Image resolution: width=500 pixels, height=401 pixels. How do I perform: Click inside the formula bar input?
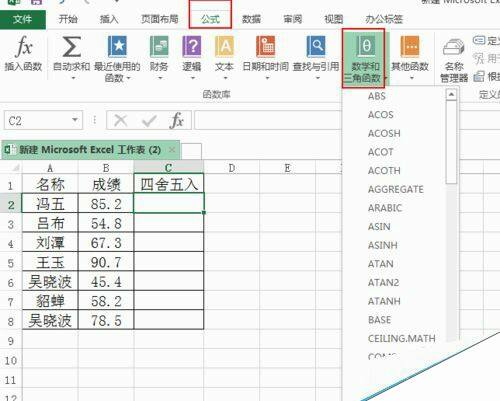pyautogui.click(x=268, y=120)
